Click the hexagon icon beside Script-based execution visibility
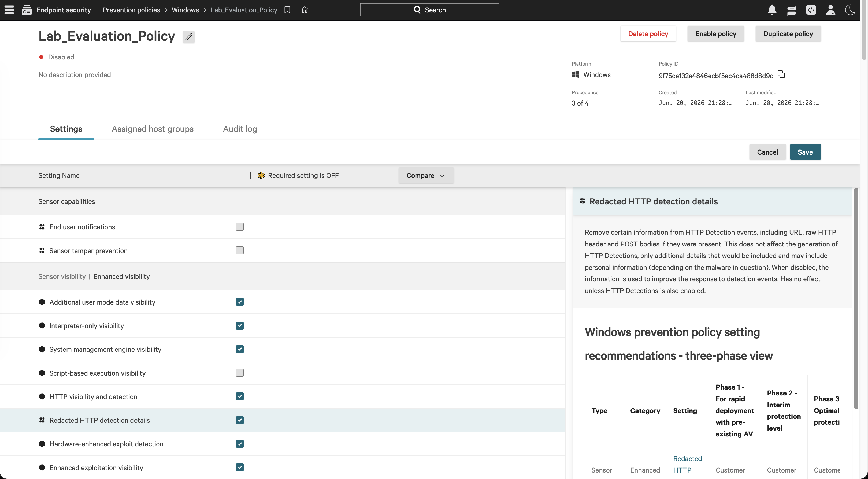 (42, 373)
